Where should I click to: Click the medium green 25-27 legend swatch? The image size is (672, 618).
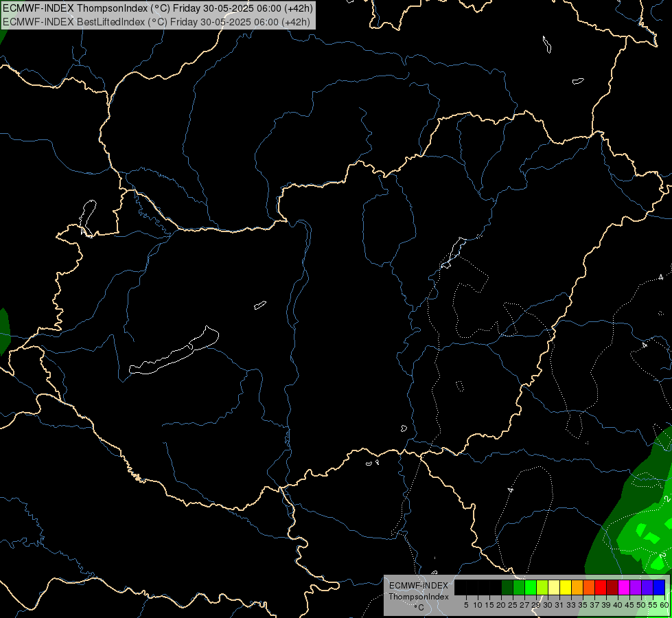pyautogui.click(x=519, y=587)
